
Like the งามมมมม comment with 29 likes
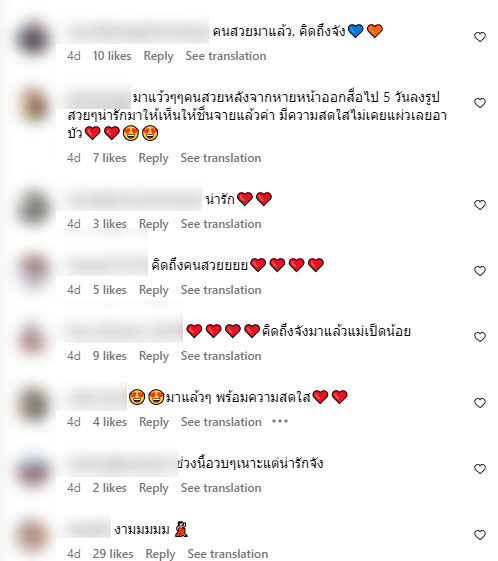(x=480, y=535)
